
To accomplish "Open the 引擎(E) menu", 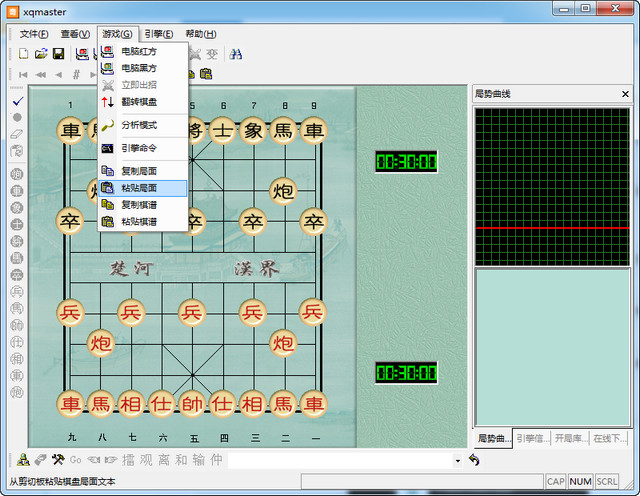I will pyautogui.click(x=158, y=33).
